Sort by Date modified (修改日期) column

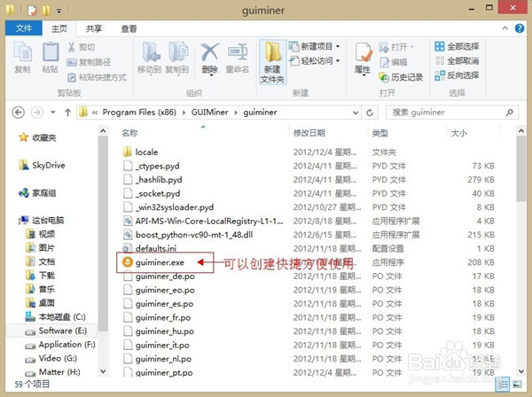(x=309, y=133)
